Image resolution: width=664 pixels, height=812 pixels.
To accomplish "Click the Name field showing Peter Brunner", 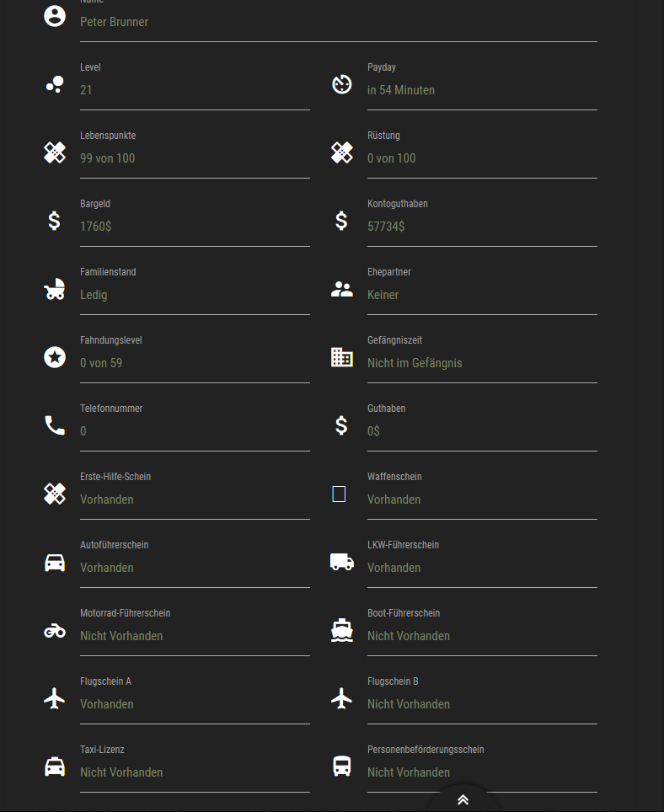I will pos(337,23).
